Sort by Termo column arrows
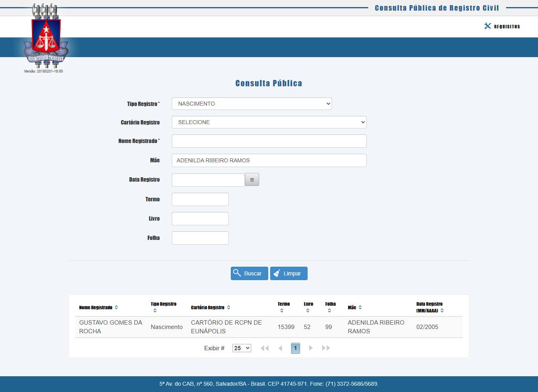This screenshot has width=538, height=392. tap(282, 310)
